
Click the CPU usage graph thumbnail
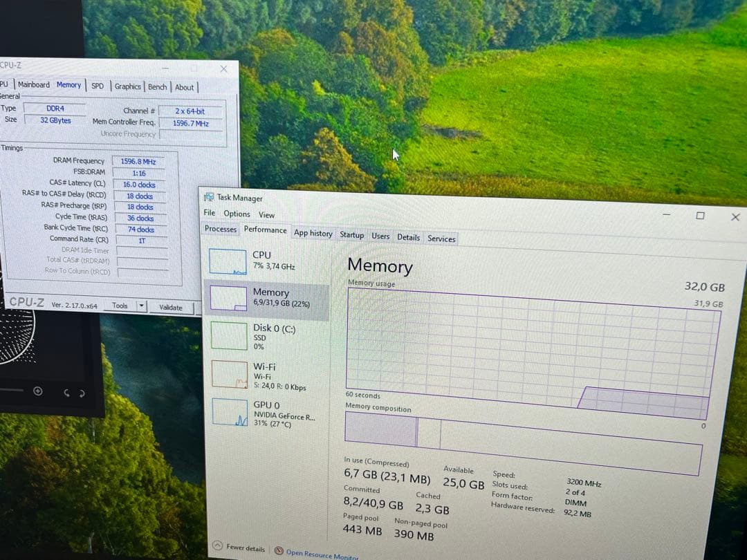pyautogui.click(x=228, y=262)
